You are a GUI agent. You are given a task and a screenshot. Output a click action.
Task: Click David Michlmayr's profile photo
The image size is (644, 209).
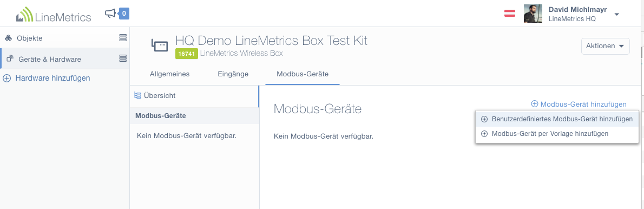point(533,14)
